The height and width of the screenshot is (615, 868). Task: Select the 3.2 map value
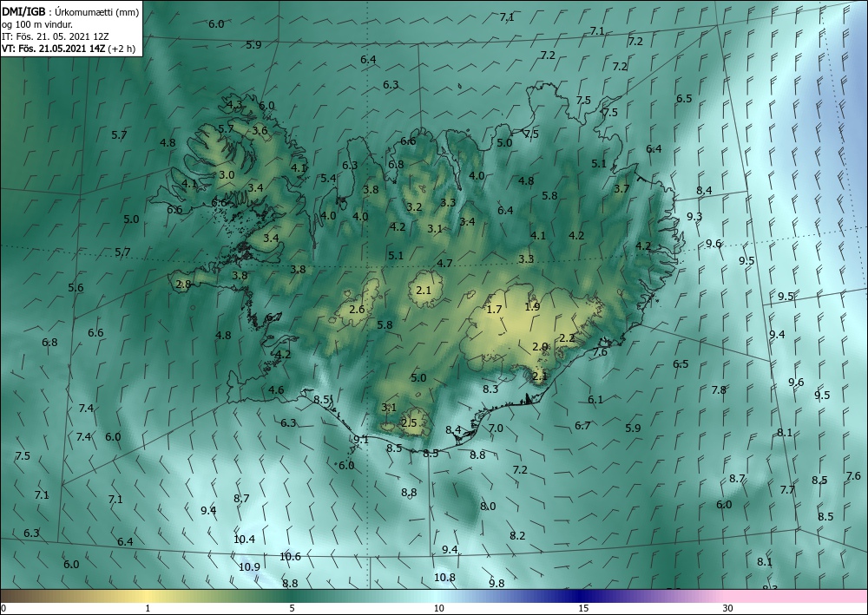coord(414,207)
